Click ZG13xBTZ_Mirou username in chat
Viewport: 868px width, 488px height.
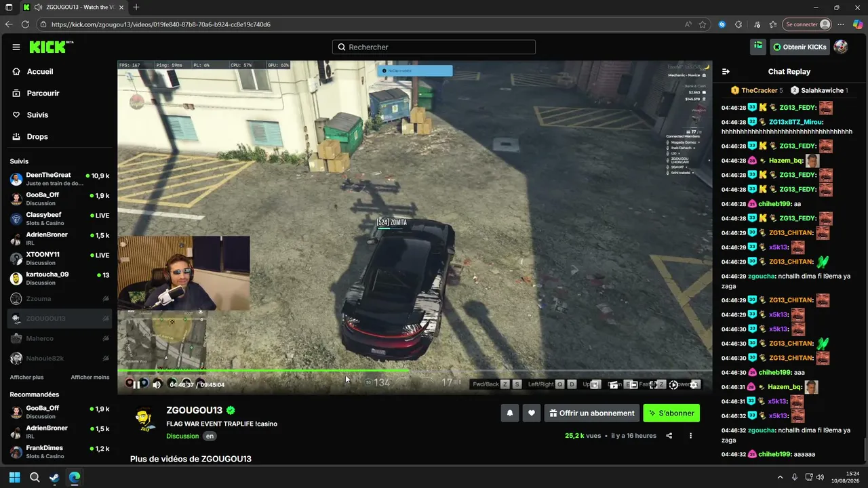click(x=797, y=122)
